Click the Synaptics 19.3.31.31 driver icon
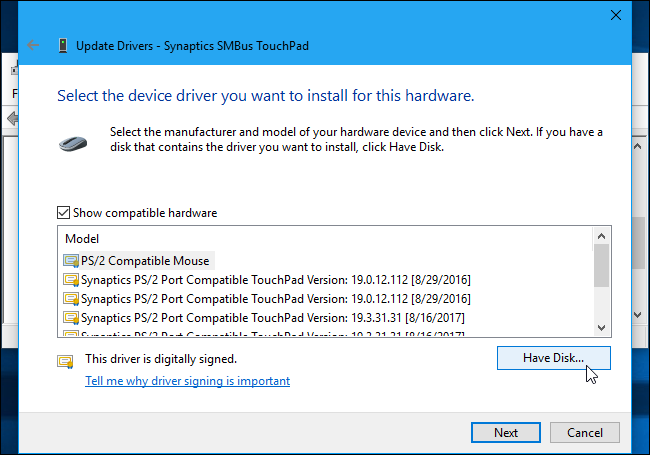This screenshot has width=650, height=455. click(x=71, y=317)
